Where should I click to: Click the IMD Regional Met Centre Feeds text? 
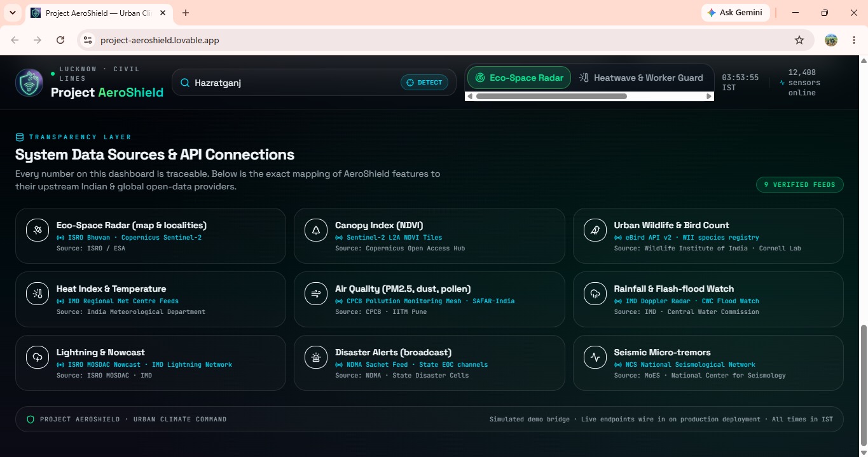tap(123, 301)
